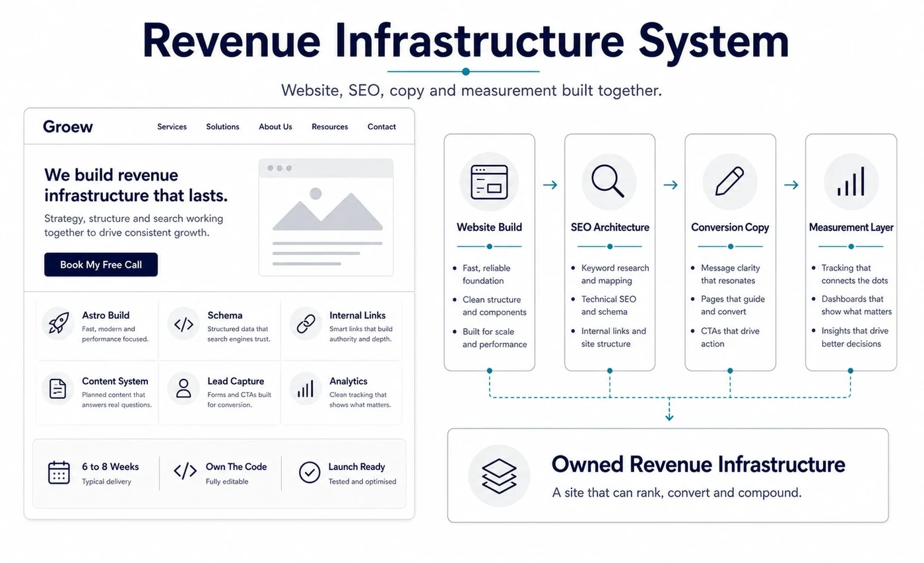Click the calendar icon beside 6 to 8 Weeks
924x563 pixels.
click(59, 473)
